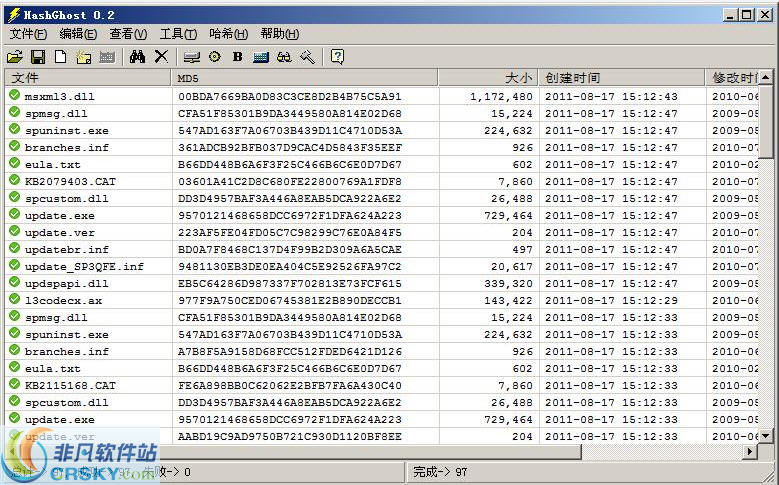Click the vertical scrollbar down arrow
779x485 pixels.
tap(767, 436)
